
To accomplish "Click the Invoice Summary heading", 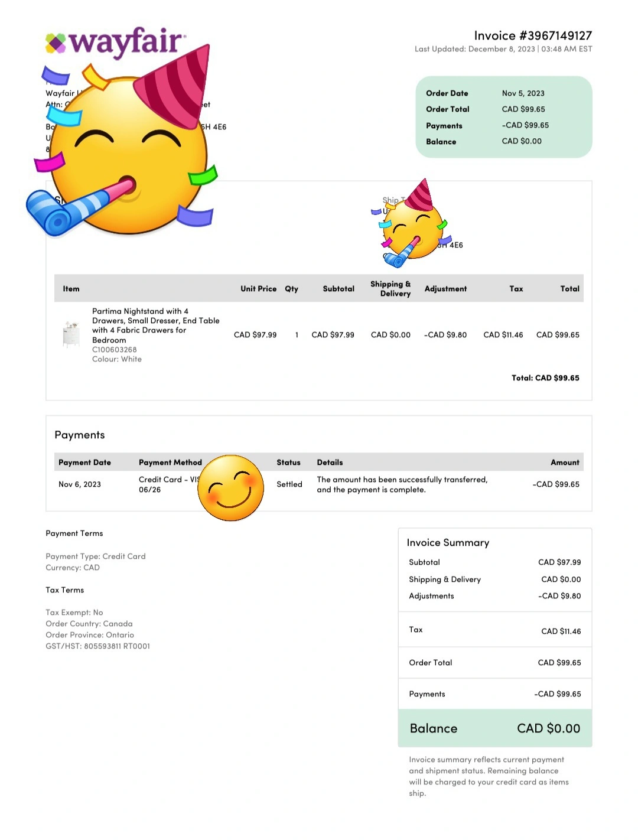I will tap(448, 543).
